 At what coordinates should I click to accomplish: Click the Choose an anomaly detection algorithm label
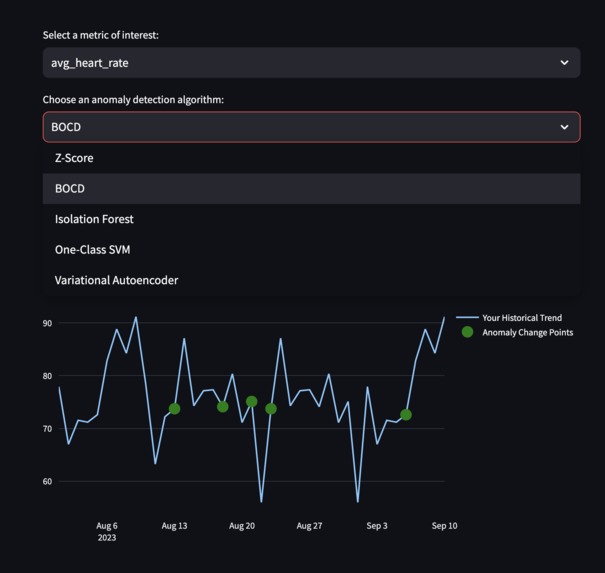(133, 100)
